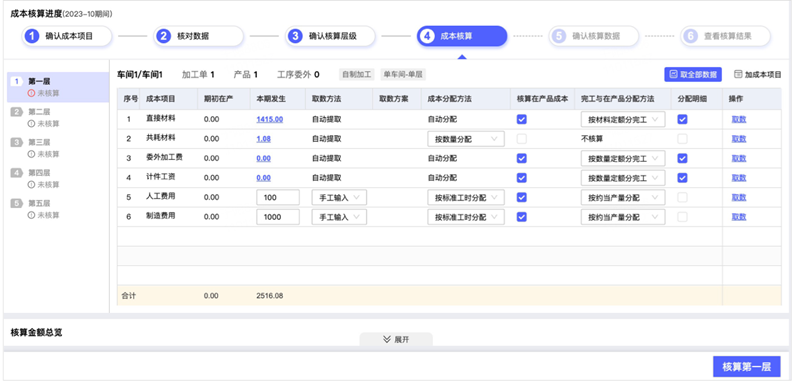800x389 pixels.
Task: Click the 加成本项目 button
Action: pos(758,75)
